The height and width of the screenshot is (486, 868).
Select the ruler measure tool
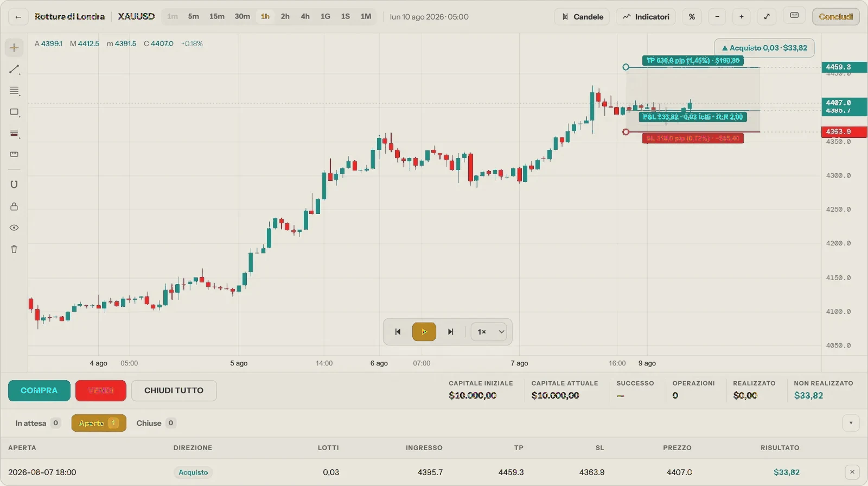pos(14,154)
